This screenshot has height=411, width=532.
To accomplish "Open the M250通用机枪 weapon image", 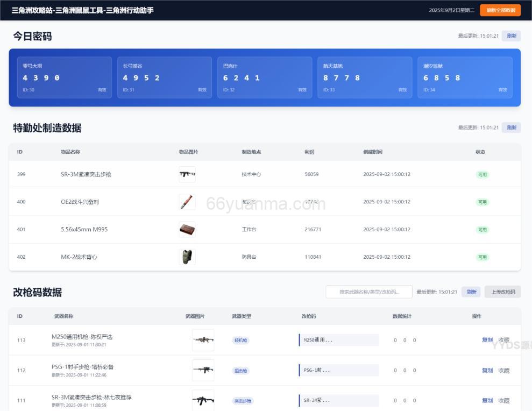I will point(203,340).
